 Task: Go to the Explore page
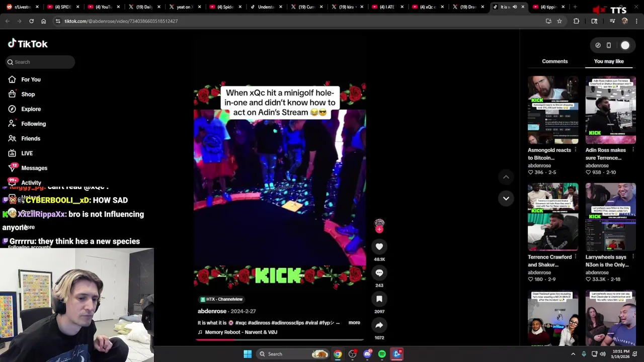tap(24, 109)
